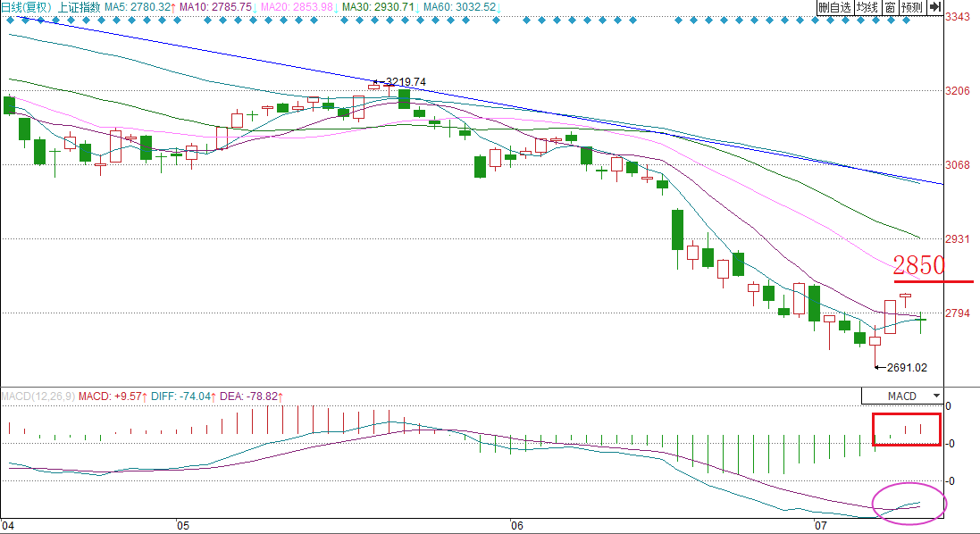The image size is (980, 534).
Task: Click the 窗 window toggle button
Action: 890,7
